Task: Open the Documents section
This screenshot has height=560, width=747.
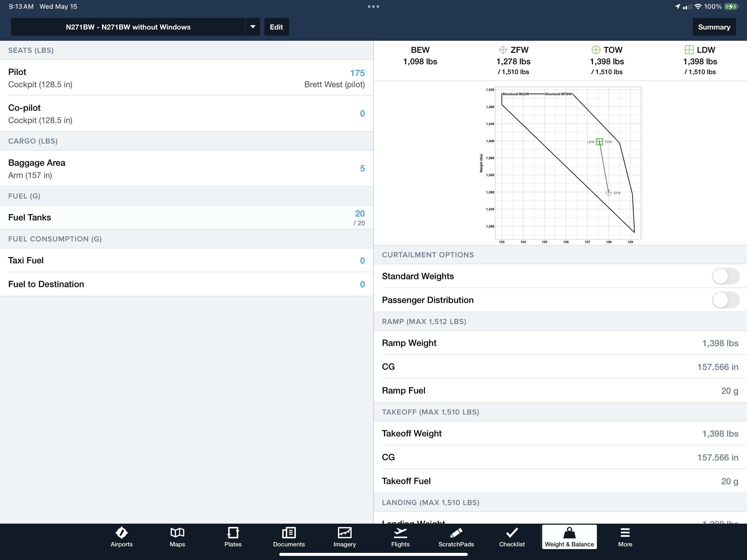Action: [x=288, y=536]
